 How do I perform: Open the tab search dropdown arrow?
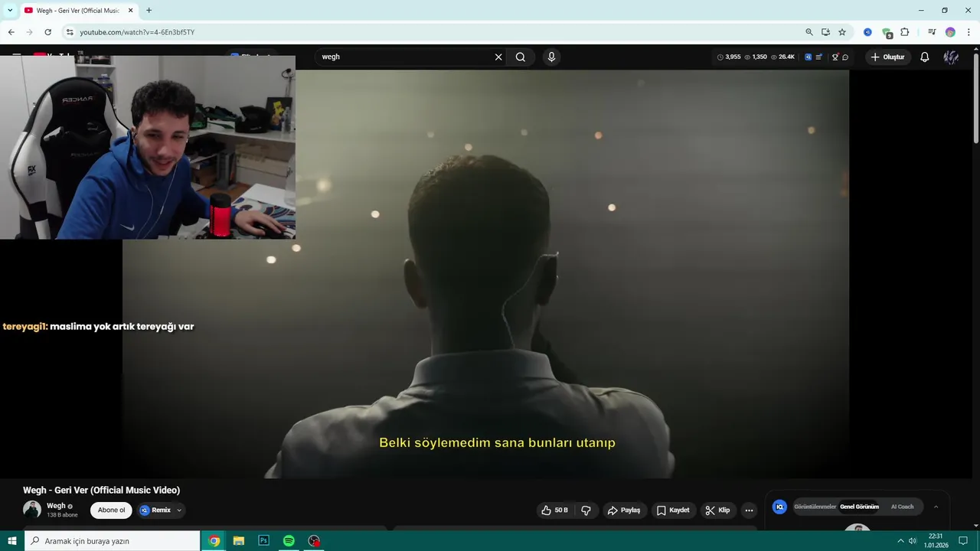coord(10,10)
